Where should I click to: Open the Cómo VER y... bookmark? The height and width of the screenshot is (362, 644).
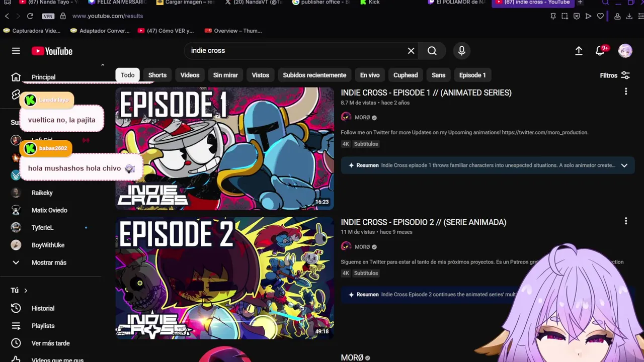click(x=166, y=31)
